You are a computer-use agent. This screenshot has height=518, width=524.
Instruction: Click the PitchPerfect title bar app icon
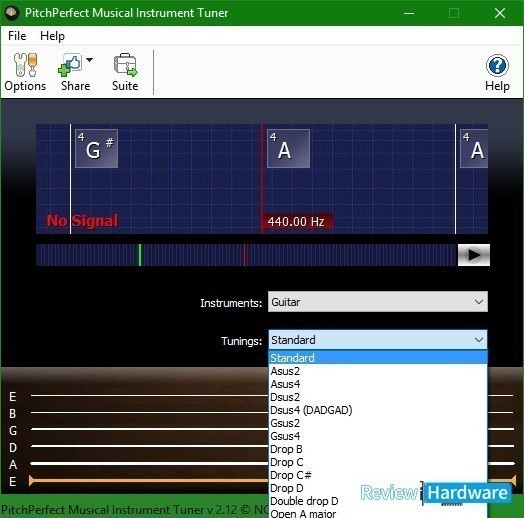tap(12, 13)
